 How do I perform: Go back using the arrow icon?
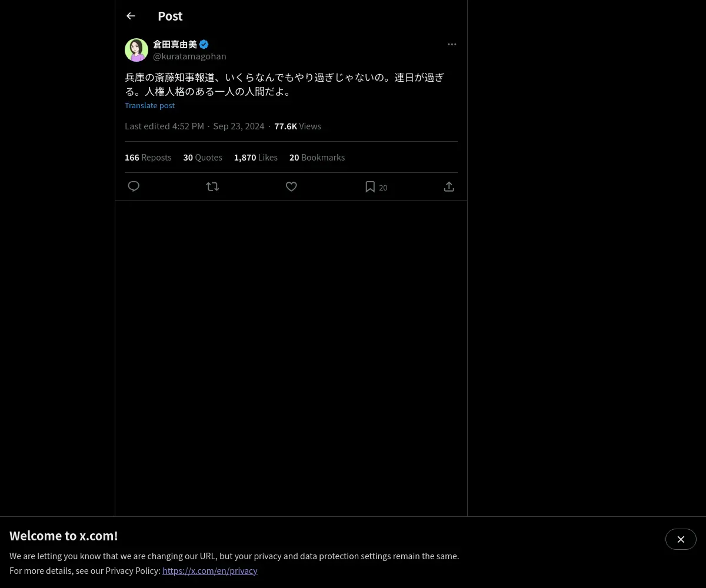point(131,16)
